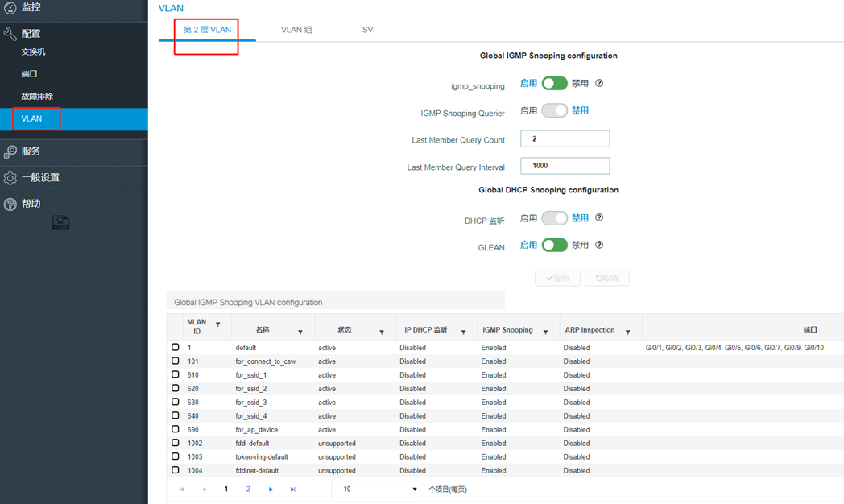Switch to the VLAN 组 tab
Viewport: 844px width, 504px height.
point(296,30)
